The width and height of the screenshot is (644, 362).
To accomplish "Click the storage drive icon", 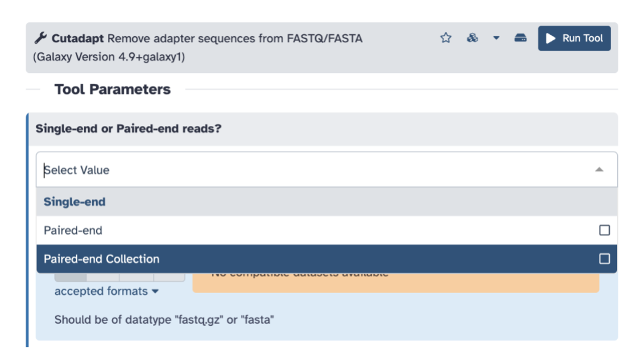I will click(x=521, y=38).
